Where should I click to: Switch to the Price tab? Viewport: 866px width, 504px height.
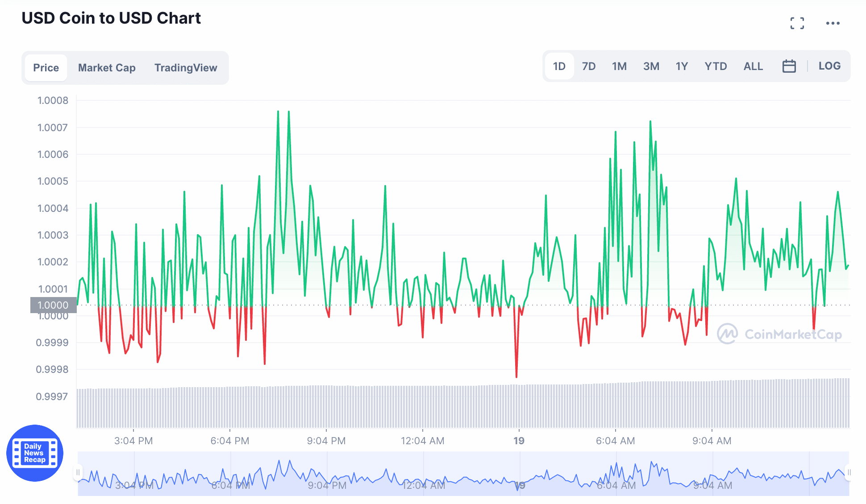46,68
